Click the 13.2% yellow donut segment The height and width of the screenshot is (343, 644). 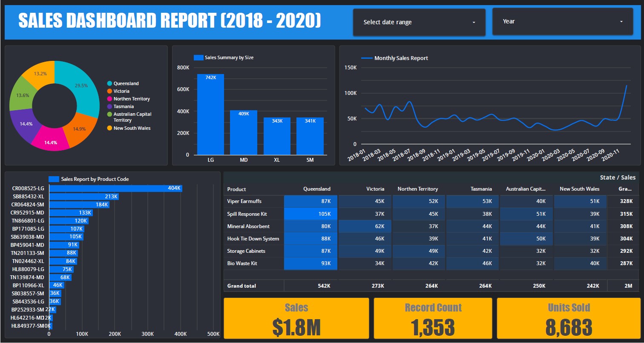point(41,73)
